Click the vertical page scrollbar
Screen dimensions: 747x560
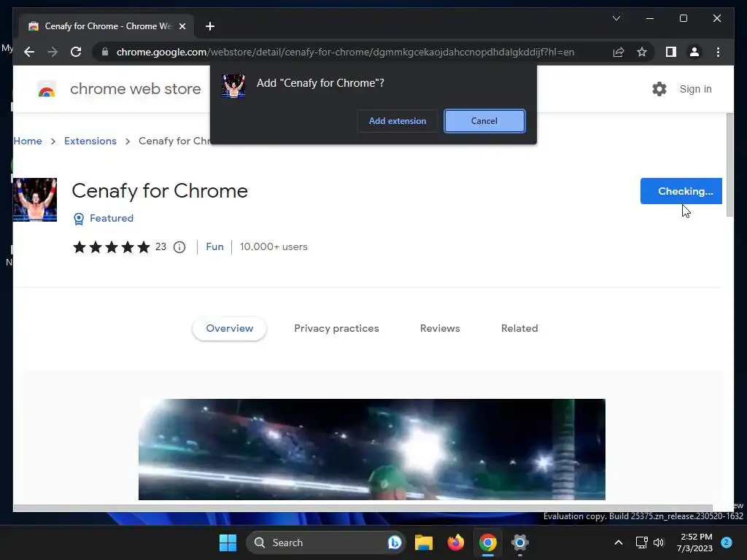[729, 165]
